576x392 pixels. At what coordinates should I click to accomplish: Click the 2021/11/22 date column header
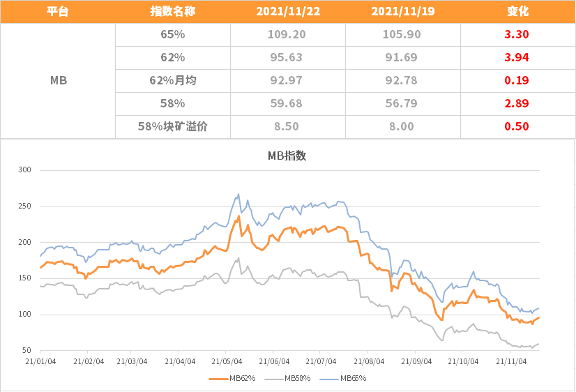coord(287,12)
